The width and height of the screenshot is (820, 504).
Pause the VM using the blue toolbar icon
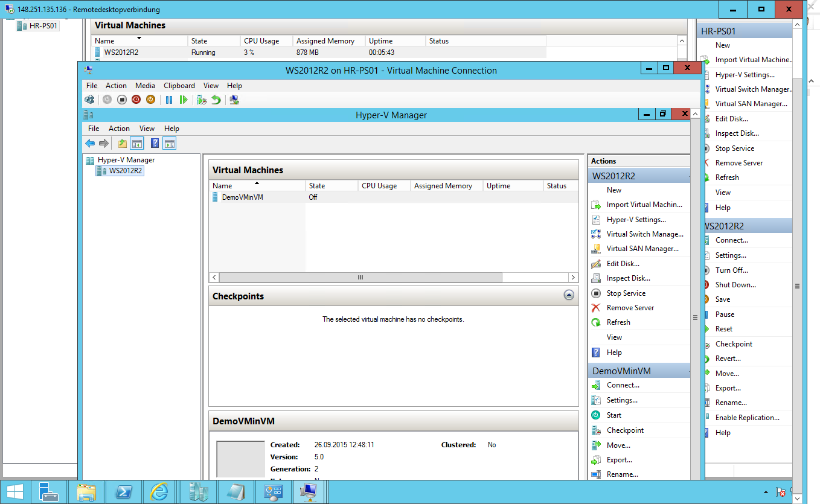pos(169,100)
